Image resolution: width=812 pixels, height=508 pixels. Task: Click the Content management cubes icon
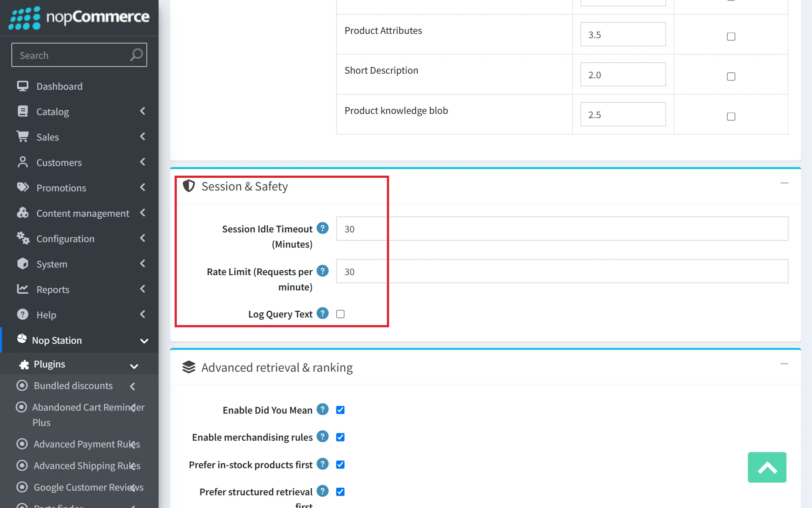22,213
